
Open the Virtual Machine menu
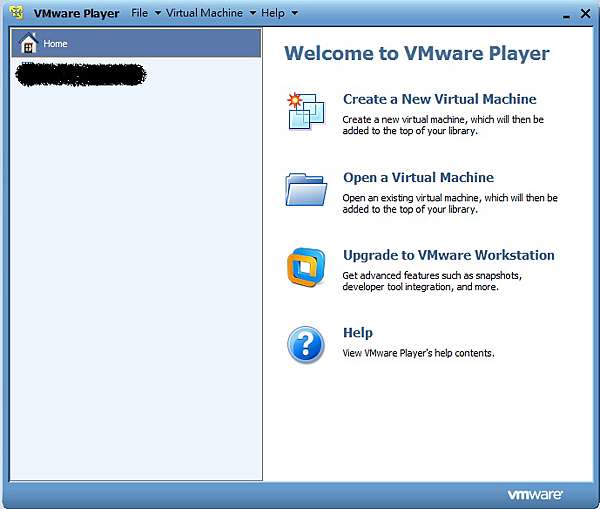pos(204,13)
